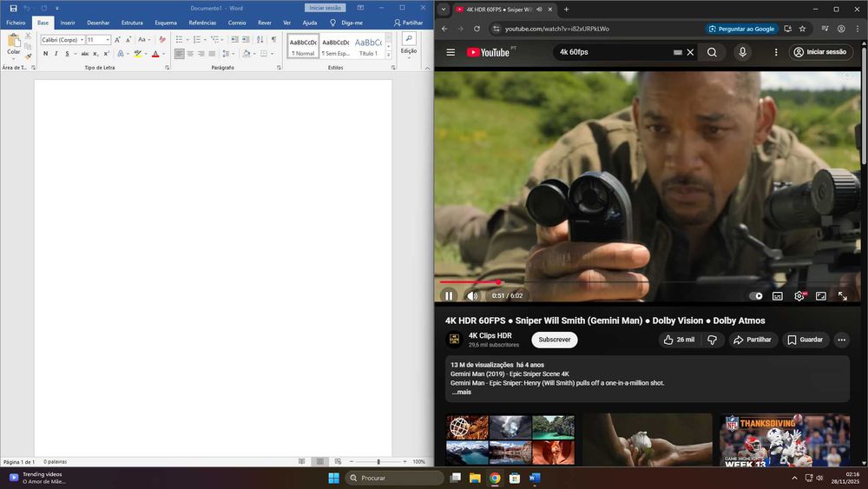868x489 pixels.
Task: Click the Subscrever button on YouTube
Action: (554, 340)
